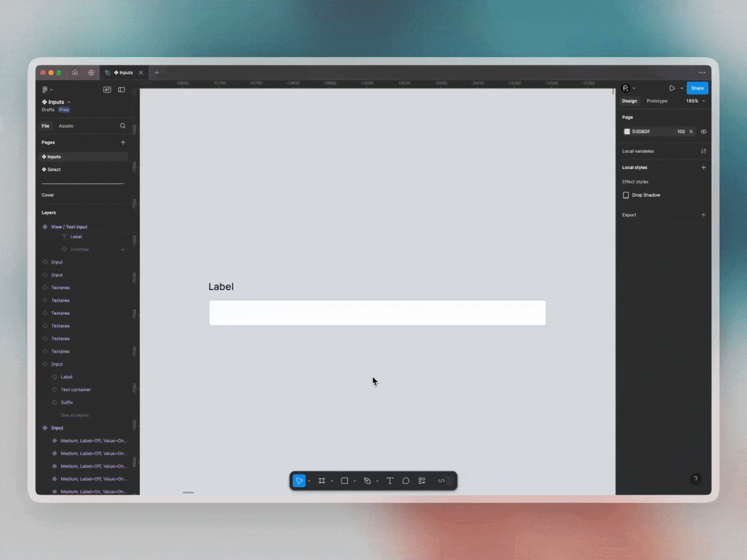747x560 pixels.
Task: Select the Pen tool
Action: [368, 481]
